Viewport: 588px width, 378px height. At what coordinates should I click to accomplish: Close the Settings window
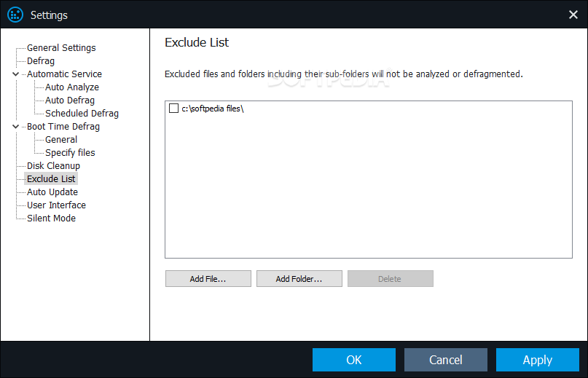tap(573, 15)
